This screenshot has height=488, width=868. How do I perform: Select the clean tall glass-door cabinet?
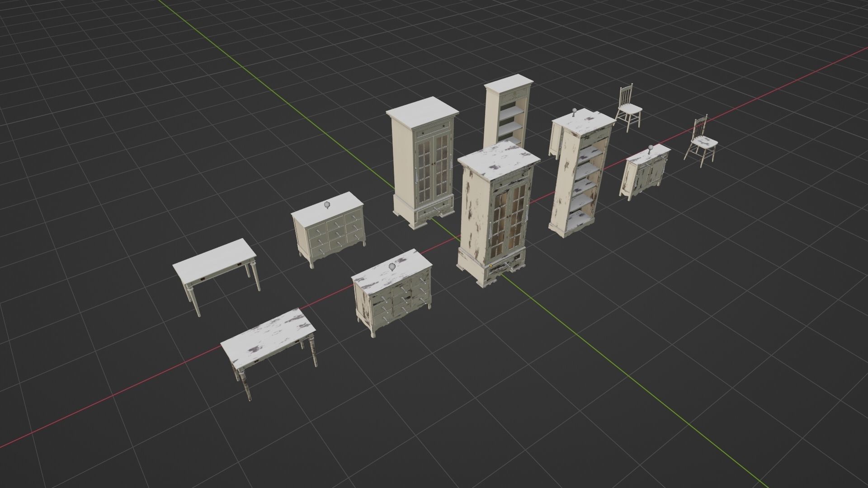[x=422, y=163]
